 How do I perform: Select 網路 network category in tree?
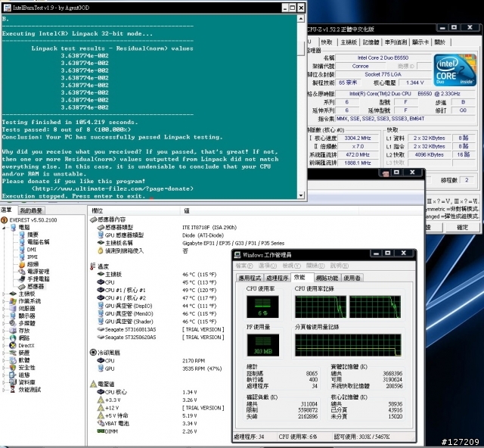(x=24, y=338)
